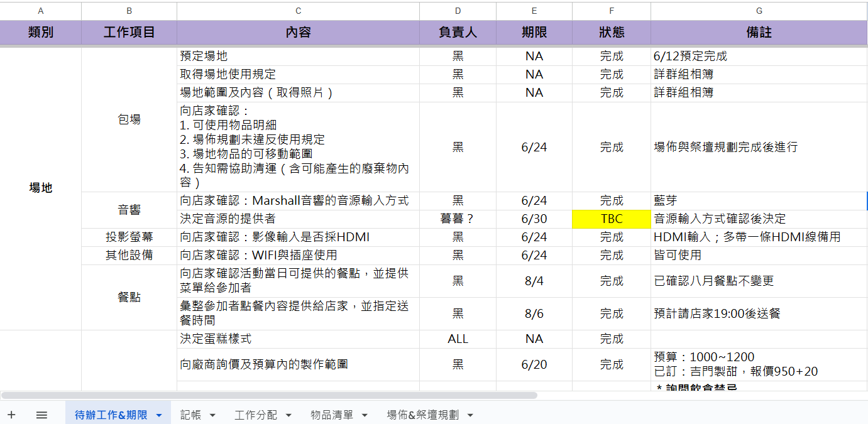The image size is (868, 424).
Task: Select column A by its header
Action: point(41,11)
